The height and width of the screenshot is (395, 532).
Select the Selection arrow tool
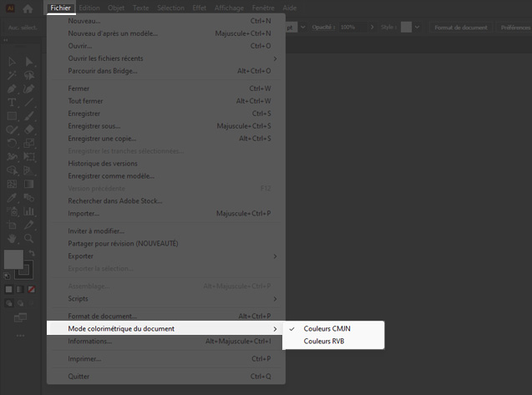(13, 62)
